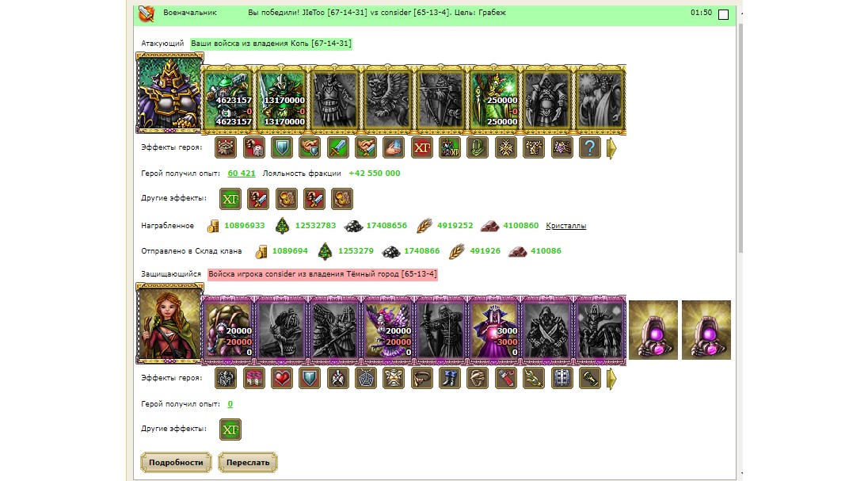This screenshot has height=481, width=868.
Task: Open the Кристаллы link in looted resources
Action: click(x=565, y=226)
